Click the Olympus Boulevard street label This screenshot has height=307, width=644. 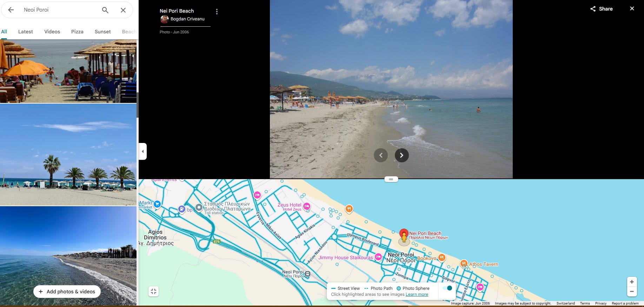(x=363, y=239)
